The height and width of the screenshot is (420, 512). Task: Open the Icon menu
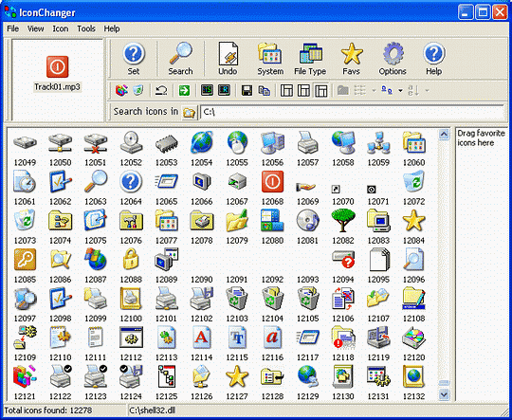(x=61, y=28)
